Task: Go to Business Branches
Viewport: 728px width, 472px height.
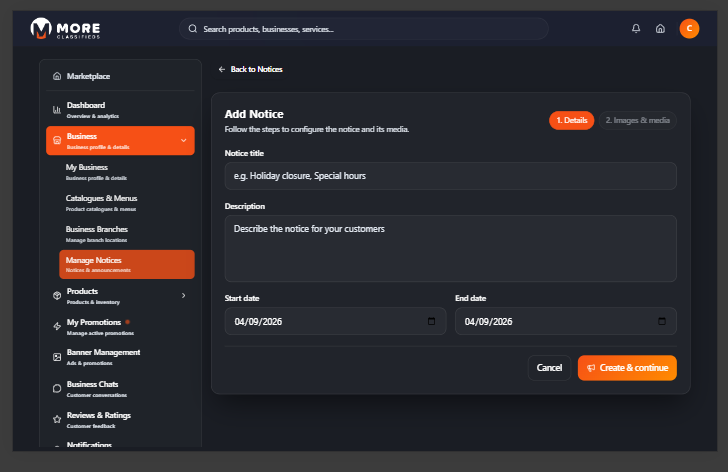Action: click(97, 233)
